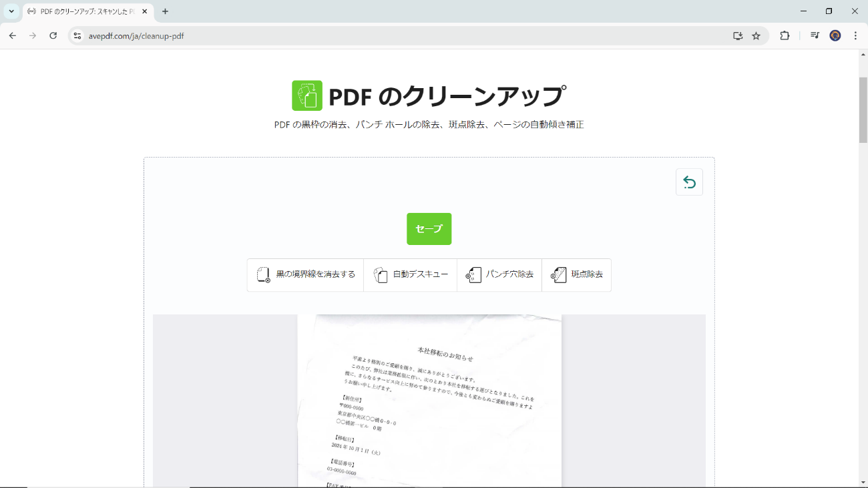
Task: Click the scrollbar up arrow
Action: 863,55
